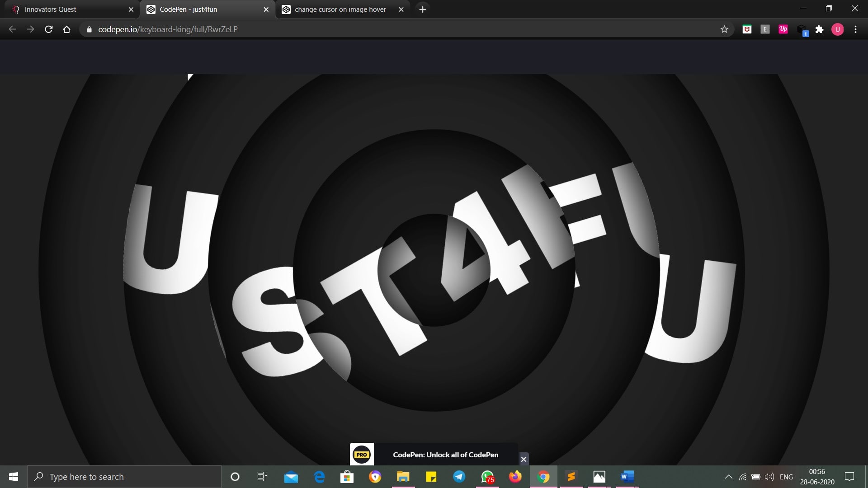The image size is (868, 488).
Task: Open Telegram from the taskbar
Action: click(459, 477)
